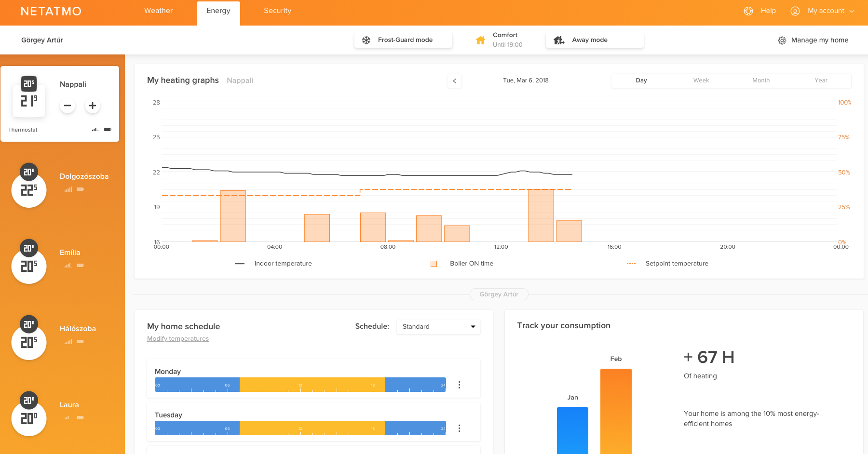868x454 pixels.
Task: Click Hálószoba battery icon
Action: 80,342
